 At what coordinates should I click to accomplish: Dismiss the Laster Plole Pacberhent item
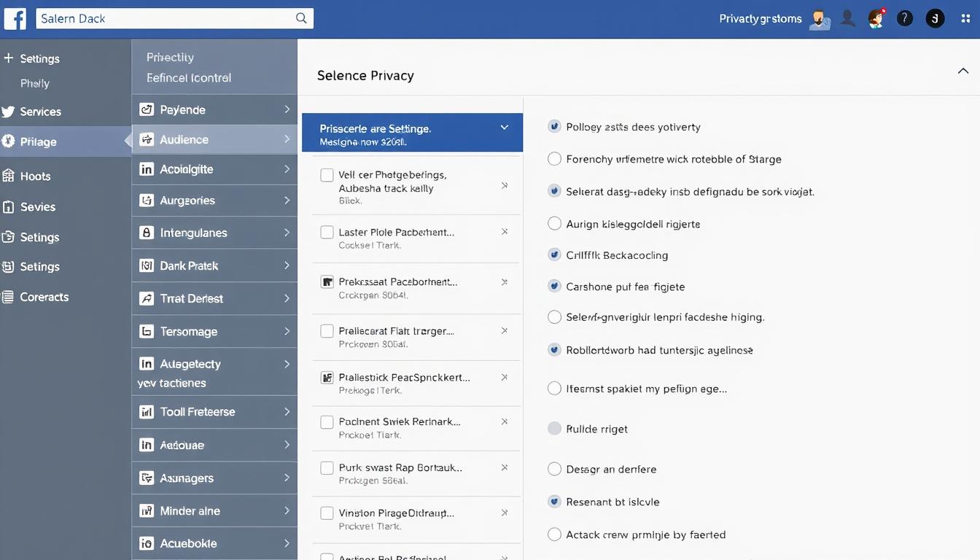coord(504,232)
